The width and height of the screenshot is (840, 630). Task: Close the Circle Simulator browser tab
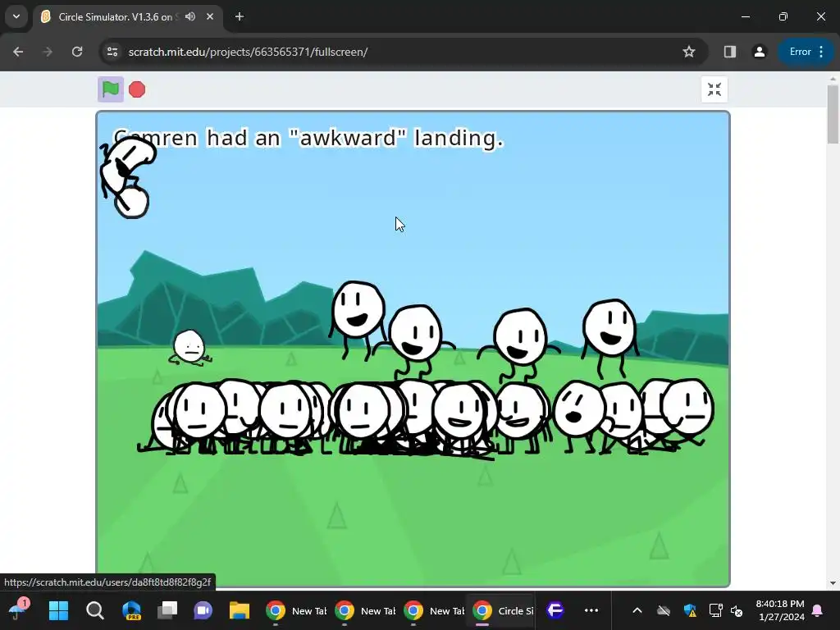pos(210,16)
